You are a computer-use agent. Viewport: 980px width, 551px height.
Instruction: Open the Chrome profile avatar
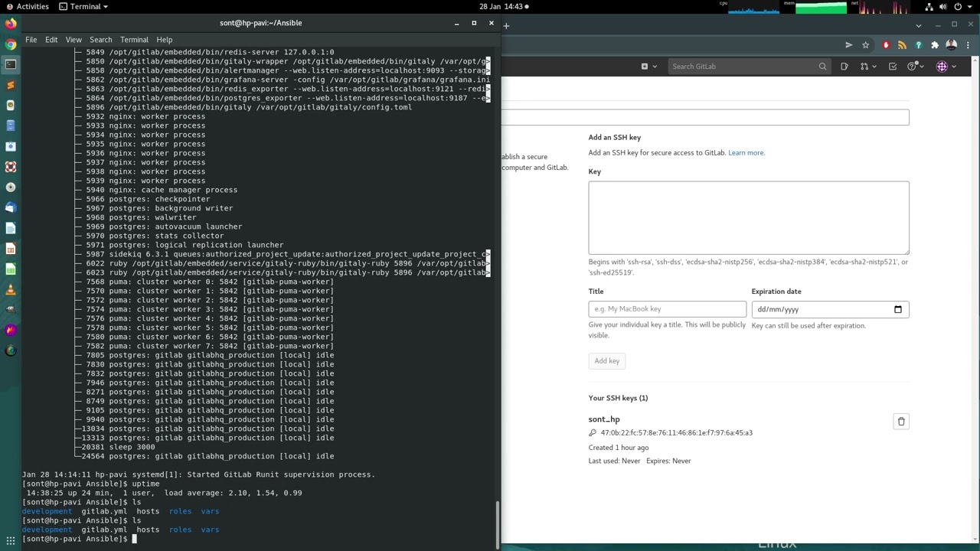952,45
